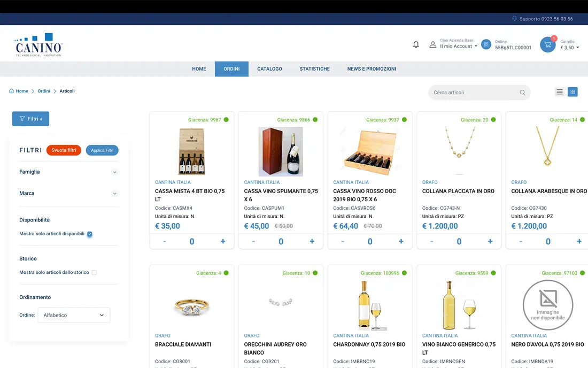
Task: Go to the Catalogo menu tab
Action: point(269,69)
